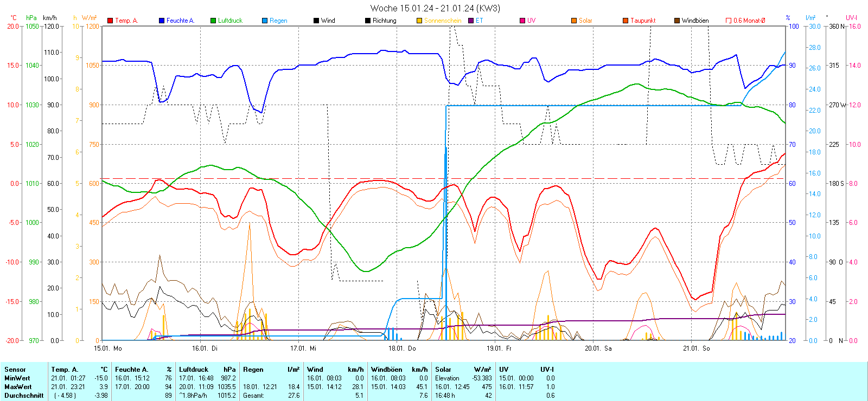Select the 20.01. Sa date axis label
The height and width of the screenshot is (401, 868).
tap(598, 348)
